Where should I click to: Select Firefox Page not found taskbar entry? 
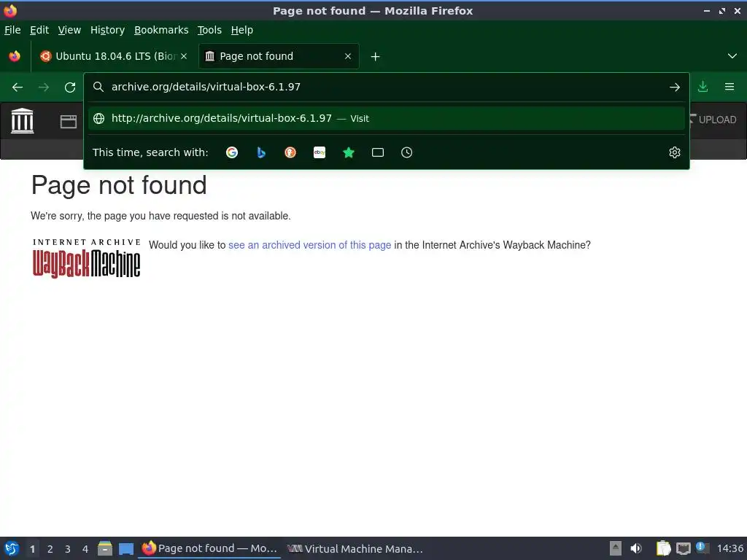(x=209, y=548)
